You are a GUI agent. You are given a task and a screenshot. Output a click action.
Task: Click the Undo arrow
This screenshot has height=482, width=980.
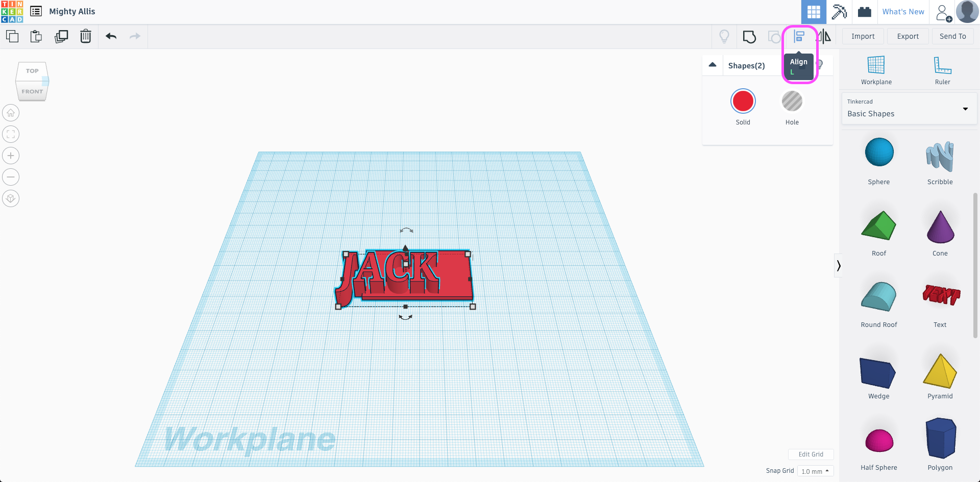tap(111, 36)
